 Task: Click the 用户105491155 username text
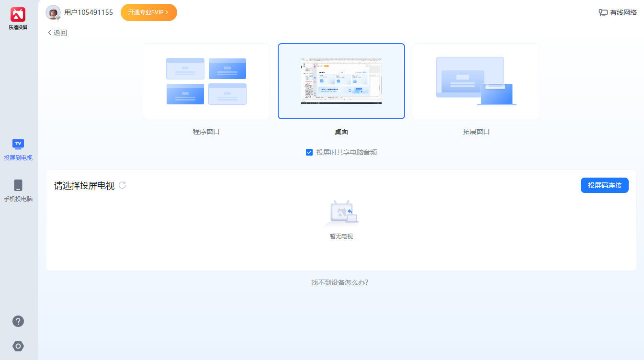click(89, 12)
